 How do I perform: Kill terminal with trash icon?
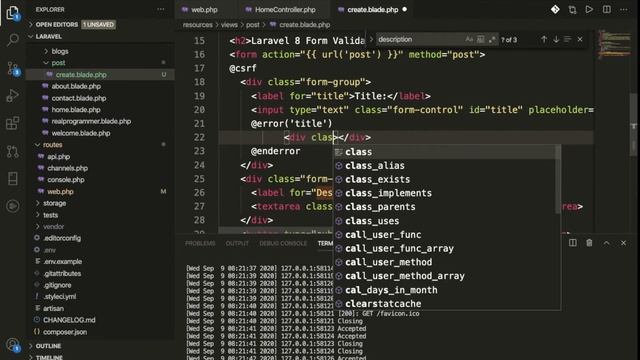589,243
